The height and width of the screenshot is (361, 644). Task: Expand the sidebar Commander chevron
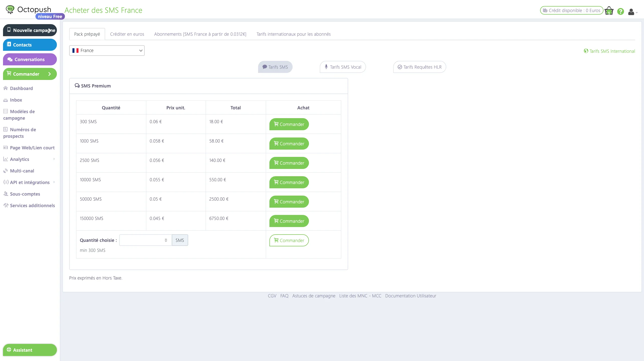50,74
